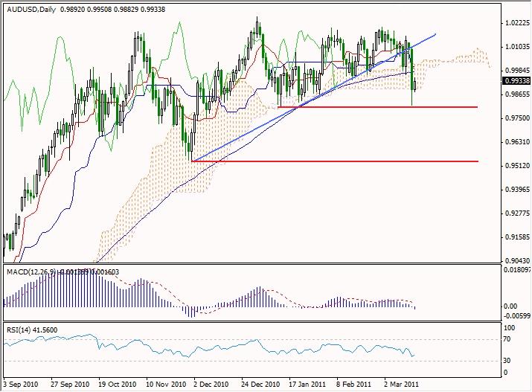Click the 3 Sep 2010 date label
This screenshot has height=392, width=532.
click(21, 385)
